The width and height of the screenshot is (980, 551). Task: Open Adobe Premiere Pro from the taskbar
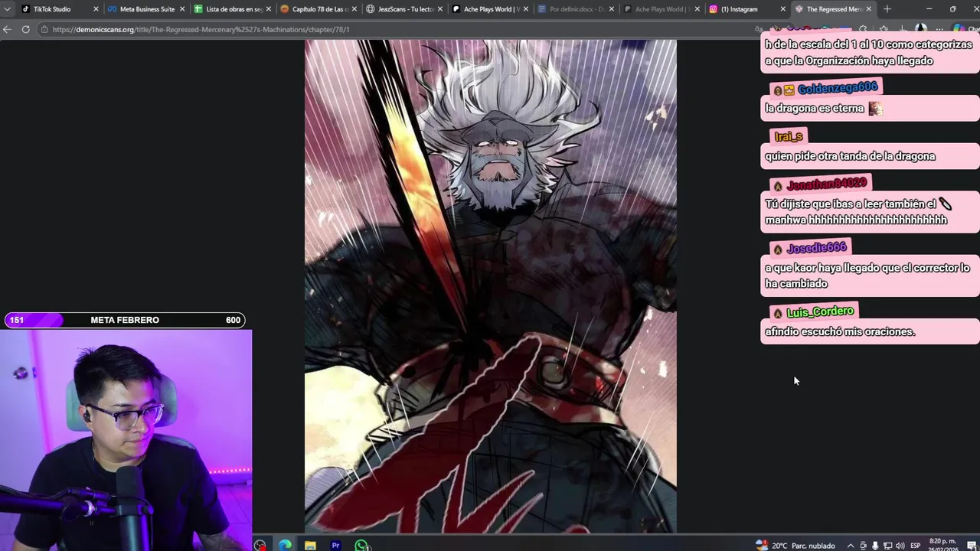pyautogui.click(x=335, y=545)
